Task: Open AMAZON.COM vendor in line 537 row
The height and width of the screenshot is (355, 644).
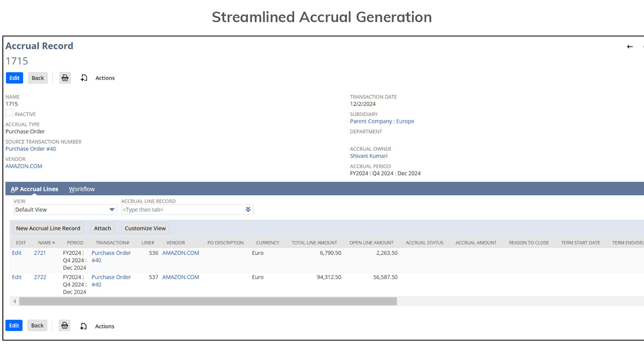Action: pos(181,277)
